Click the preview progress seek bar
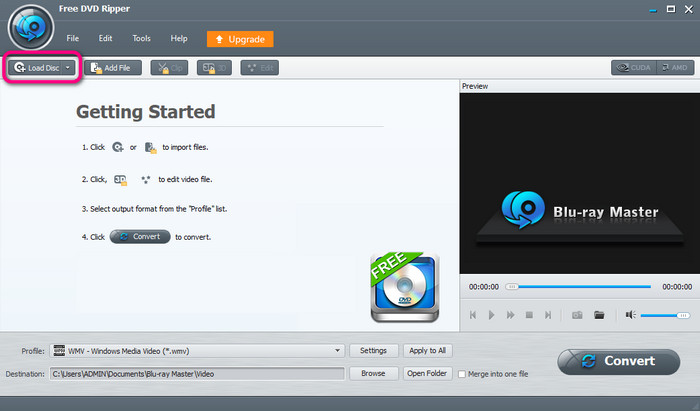Viewport: 700px width, 411px height. click(x=578, y=286)
